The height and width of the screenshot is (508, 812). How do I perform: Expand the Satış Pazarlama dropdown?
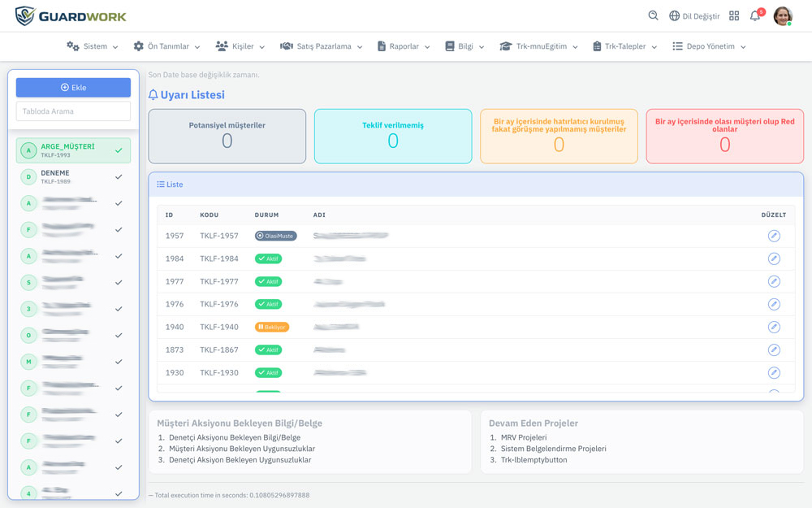tap(321, 46)
